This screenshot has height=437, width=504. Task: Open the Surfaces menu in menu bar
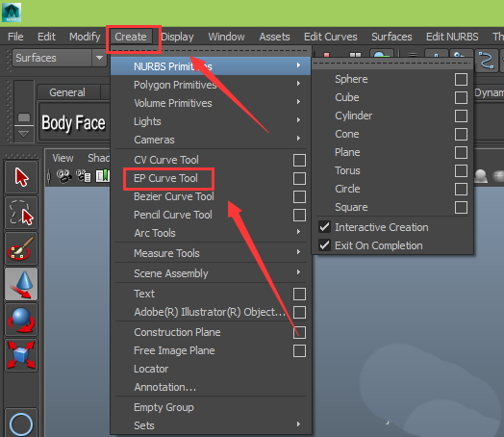tap(391, 37)
